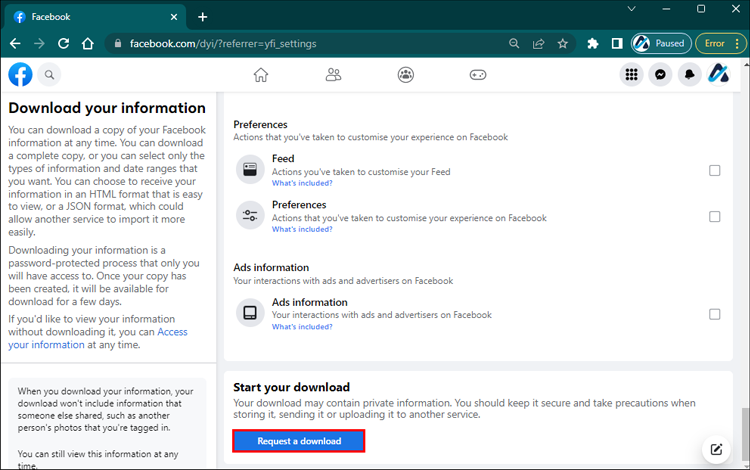Tick the Ads information checkbox
This screenshot has height=470, width=750.
pyautogui.click(x=714, y=314)
